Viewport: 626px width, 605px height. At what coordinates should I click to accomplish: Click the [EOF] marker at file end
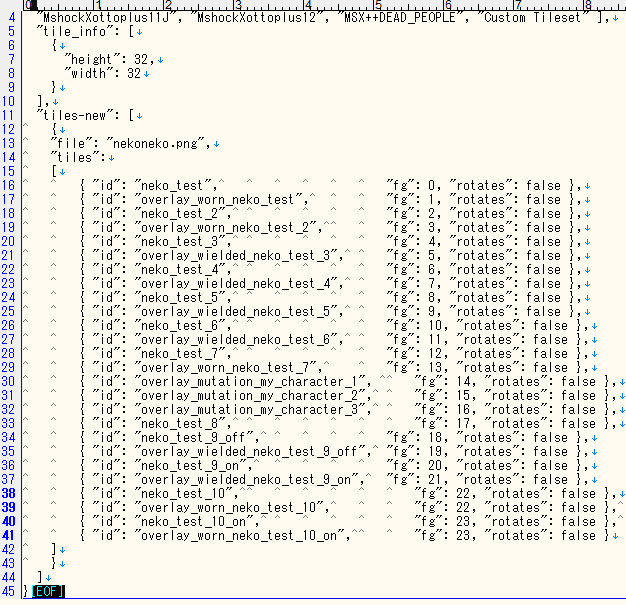49,592
